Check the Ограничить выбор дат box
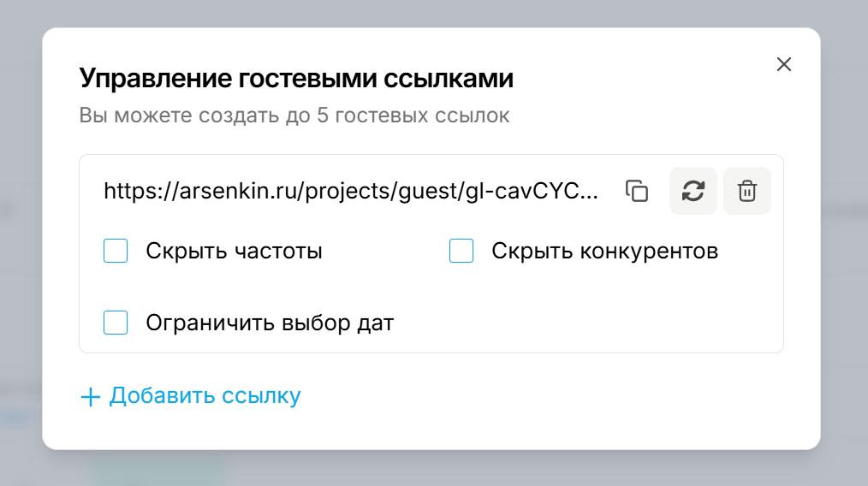 pyautogui.click(x=116, y=323)
